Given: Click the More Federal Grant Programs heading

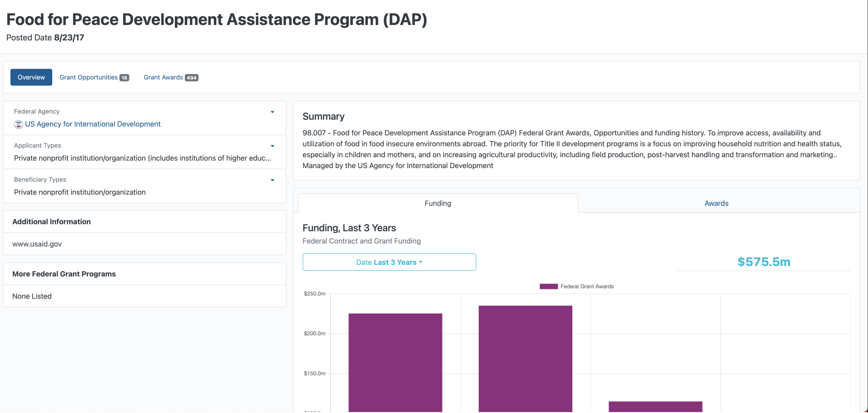Looking at the screenshot, I should (64, 274).
